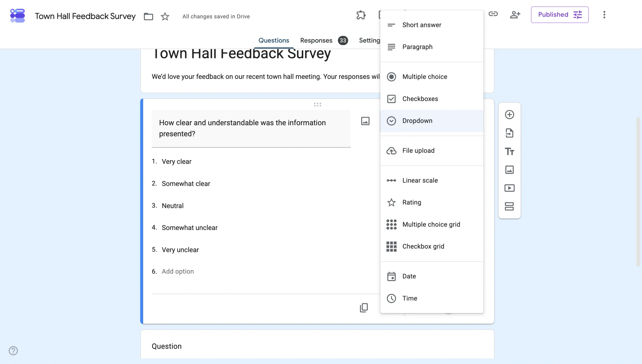Duplicate the current question
The height and width of the screenshot is (364, 642).
point(364,308)
